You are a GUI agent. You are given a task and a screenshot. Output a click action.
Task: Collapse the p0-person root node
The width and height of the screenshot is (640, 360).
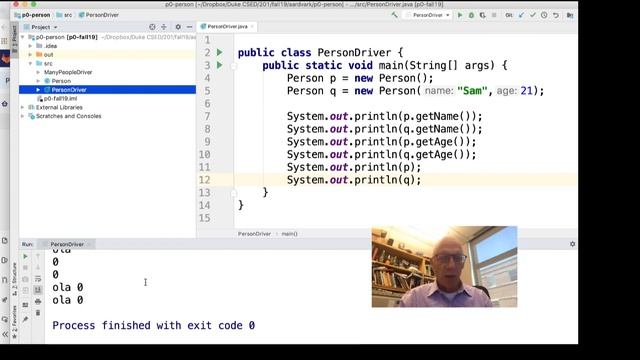point(22,37)
